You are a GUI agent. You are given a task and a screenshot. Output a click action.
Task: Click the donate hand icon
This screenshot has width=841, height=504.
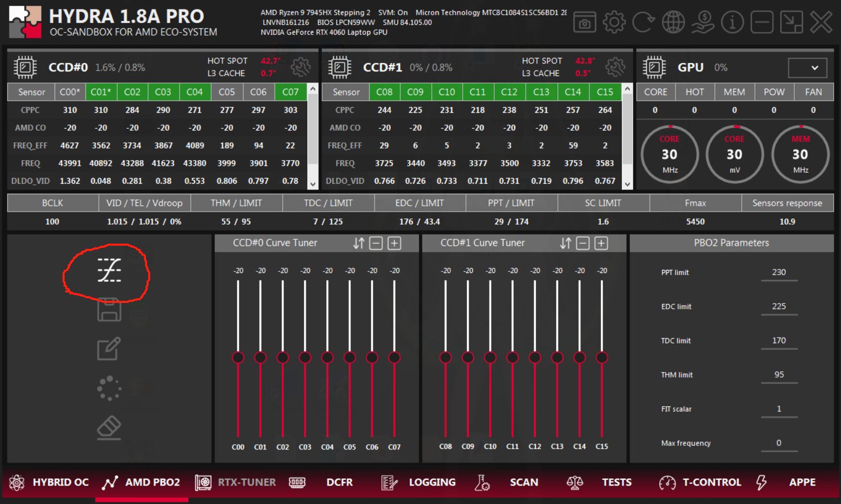[x=702, y=22]
